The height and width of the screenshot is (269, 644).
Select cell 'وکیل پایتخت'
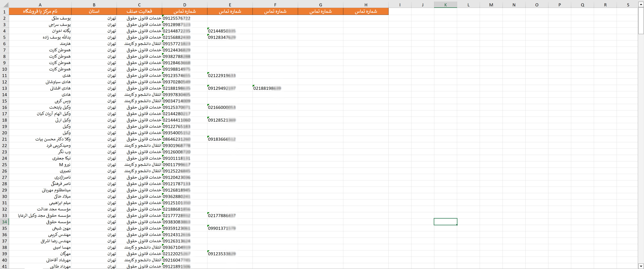coord(40,107)
